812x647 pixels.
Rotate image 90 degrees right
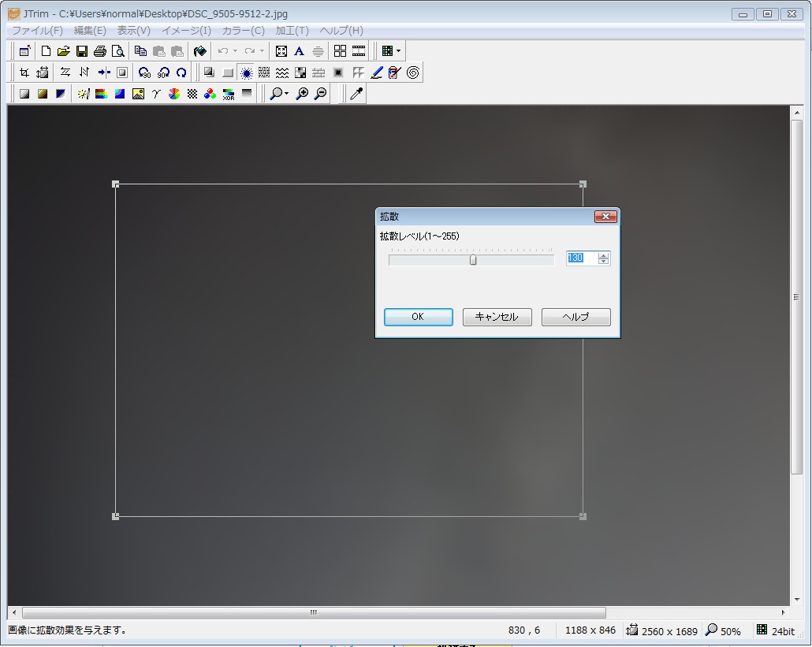[163, 73]
